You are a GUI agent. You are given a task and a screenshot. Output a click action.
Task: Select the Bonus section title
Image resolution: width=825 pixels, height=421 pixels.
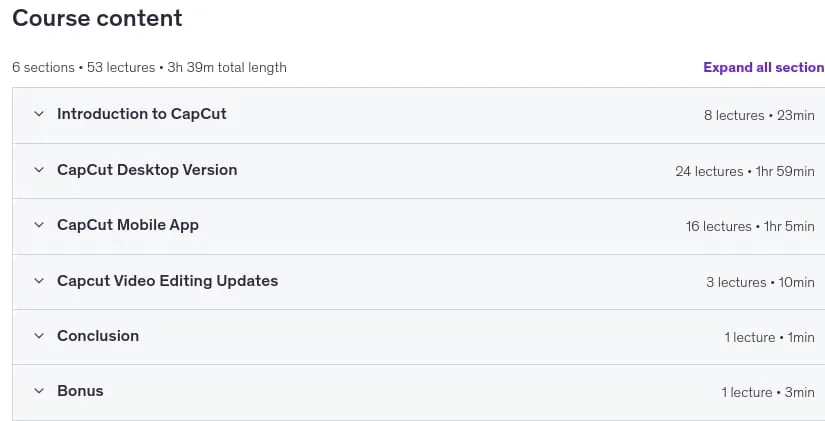(80, 390)
